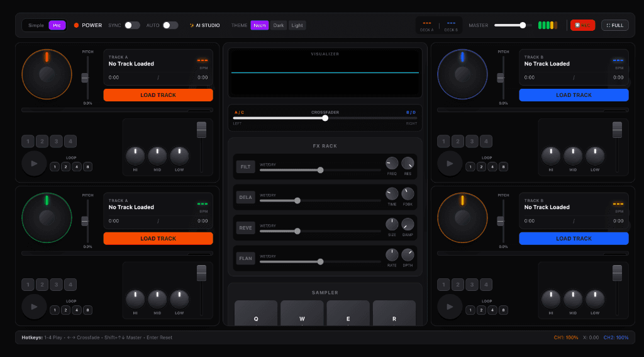Screen dimensions: 644x357
Task: Start playback on the upper Track A deck
Action: coord(34,163)
